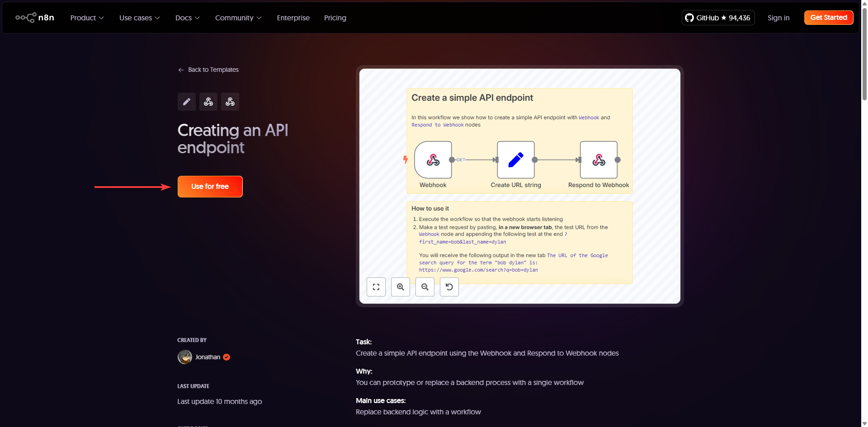Click the Webhook output connector dot
Viewport: 868px width, 427px height.
pyautogui.click(x=452, y=160)
